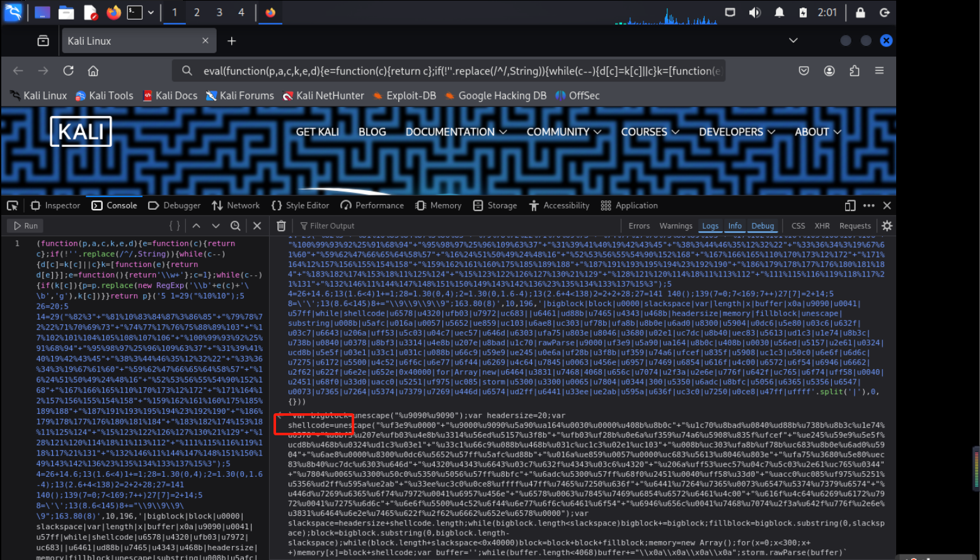This screenshot has height=560, width=980.
Task: Select the Kali Linux browser tab
Action: click(x=139, y=41)
